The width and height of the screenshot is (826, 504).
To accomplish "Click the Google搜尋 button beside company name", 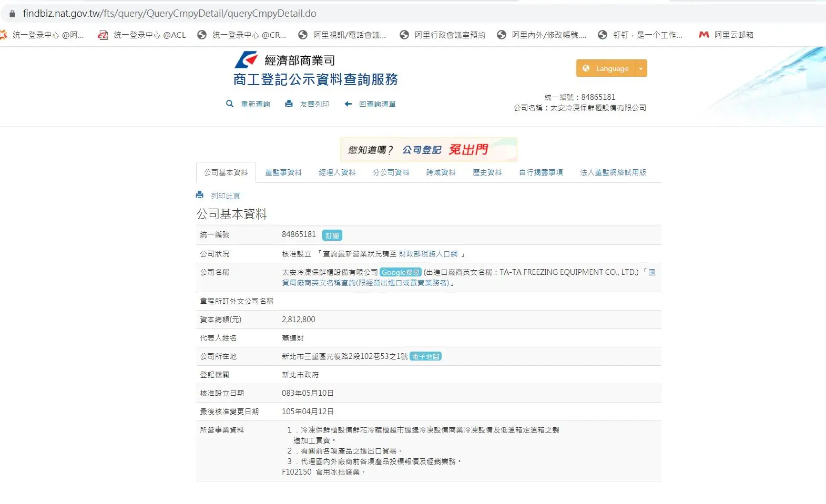I will 401,272.
